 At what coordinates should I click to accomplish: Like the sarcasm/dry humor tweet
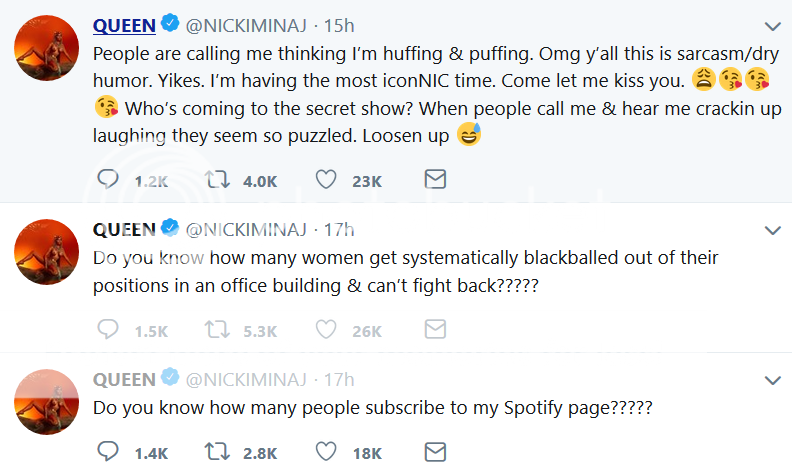click(326, 179)
